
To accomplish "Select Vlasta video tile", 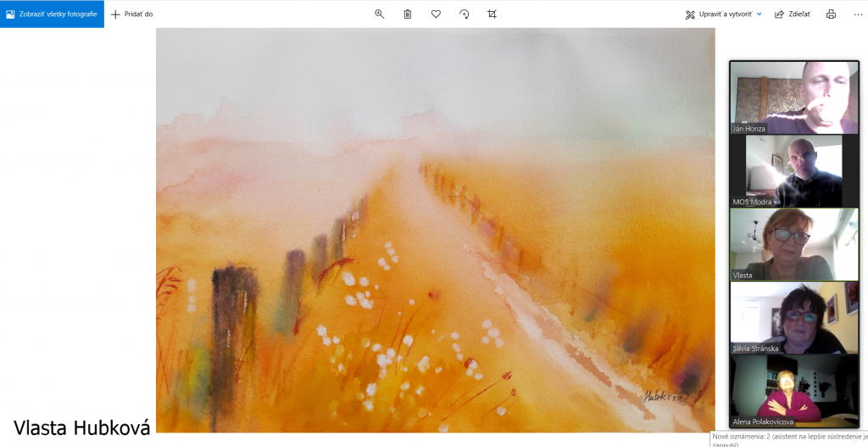I will tap(794, 244).
